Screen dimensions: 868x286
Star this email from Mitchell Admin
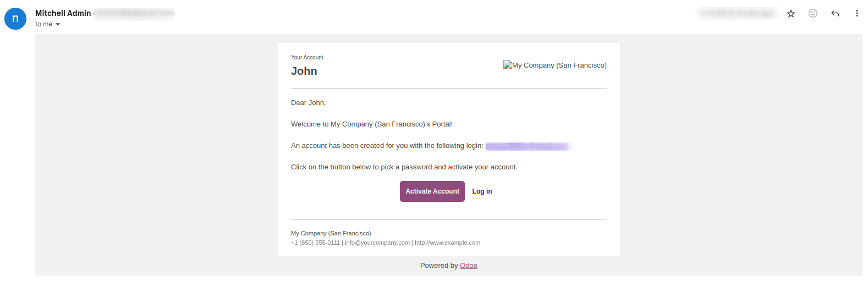point(790,14)
